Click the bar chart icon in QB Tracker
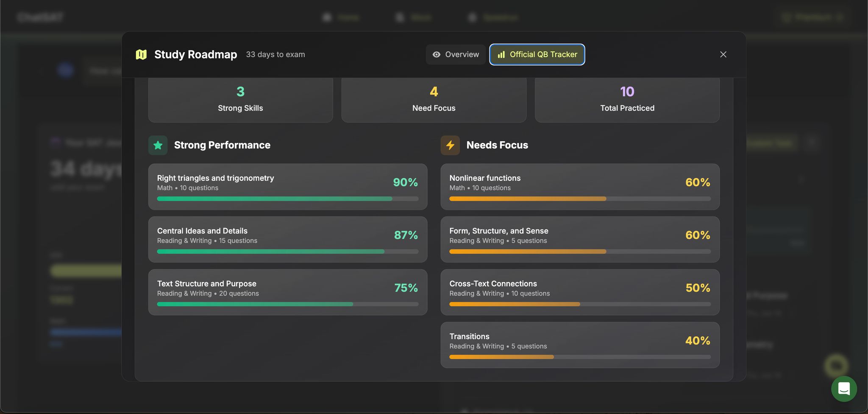The height and width of the screenshot is (414, 868). (501, 55)
